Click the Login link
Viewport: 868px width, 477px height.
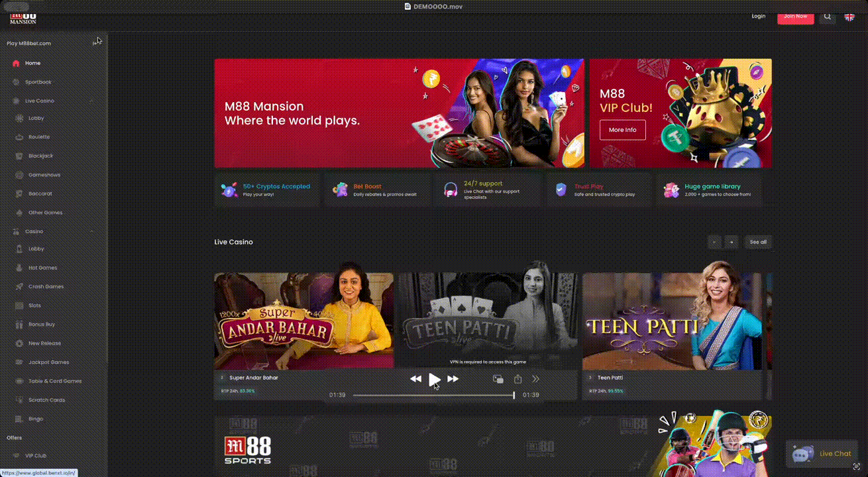[759, 16]
